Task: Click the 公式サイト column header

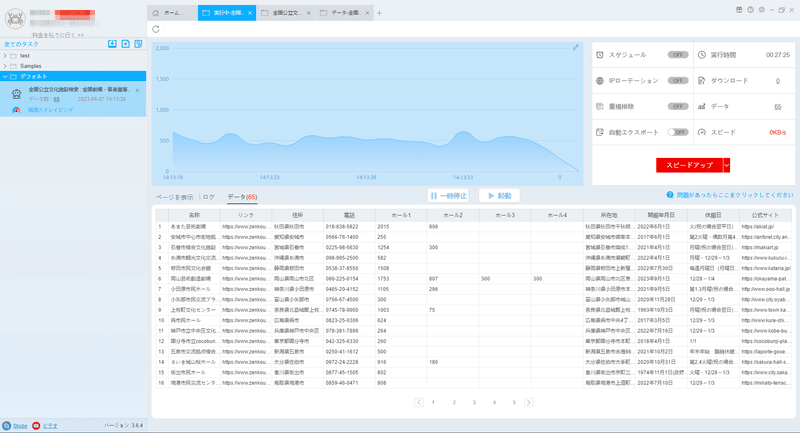Action: coord(765,215)
